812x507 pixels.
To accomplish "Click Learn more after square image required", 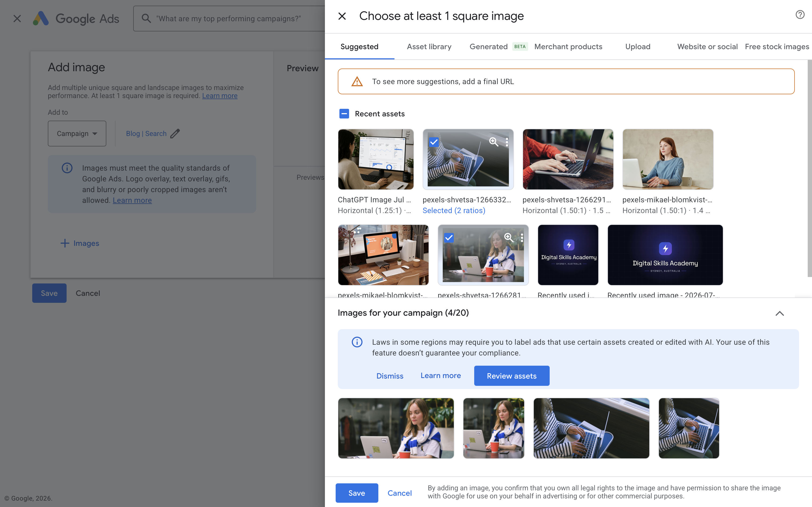I will [219, 96].
